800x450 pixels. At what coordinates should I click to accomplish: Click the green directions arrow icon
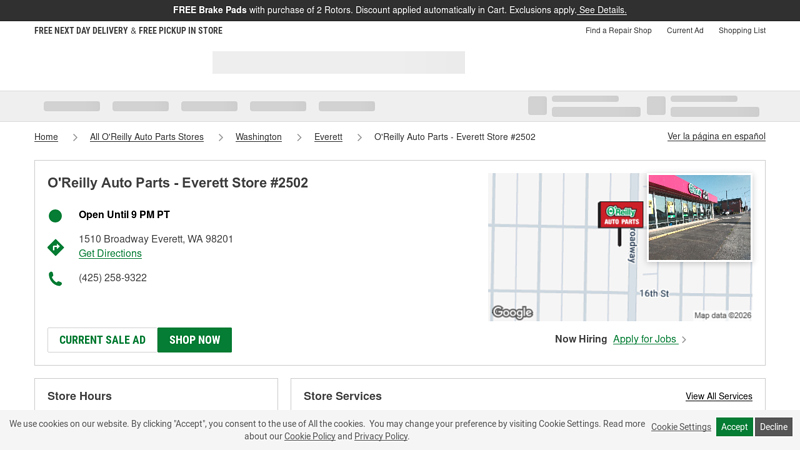(x=55, y=247)
